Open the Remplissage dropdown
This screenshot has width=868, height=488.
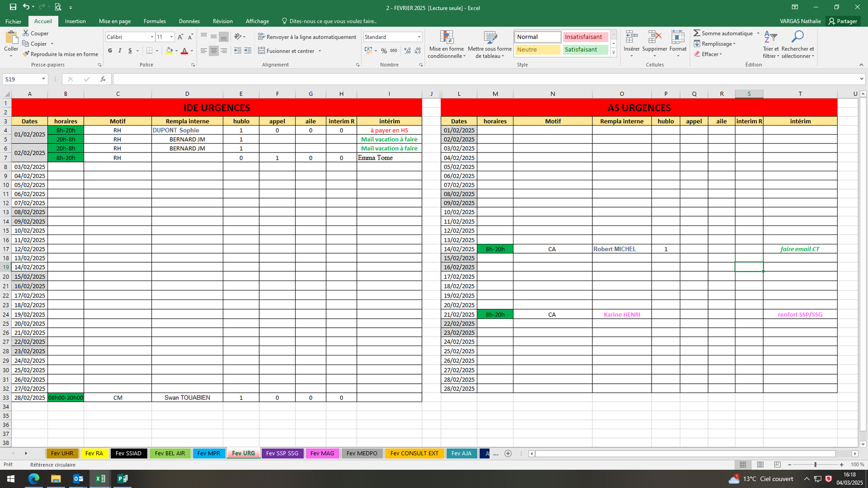[x=714, y=44]
